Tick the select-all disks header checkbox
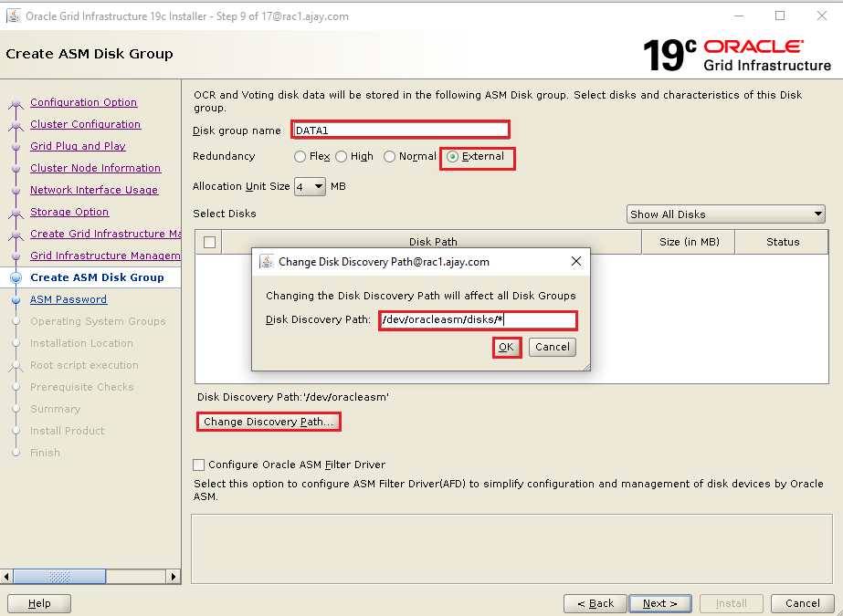 210,242
